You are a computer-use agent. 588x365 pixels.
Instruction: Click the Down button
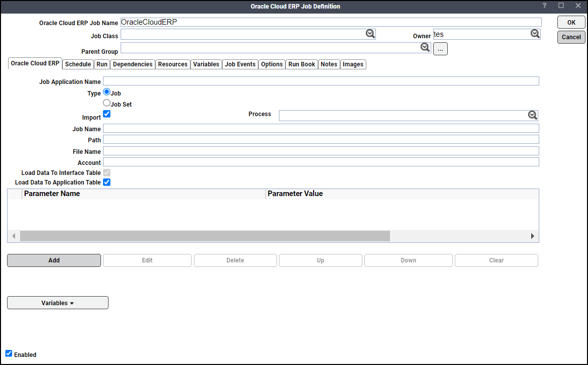pos(409,260)
